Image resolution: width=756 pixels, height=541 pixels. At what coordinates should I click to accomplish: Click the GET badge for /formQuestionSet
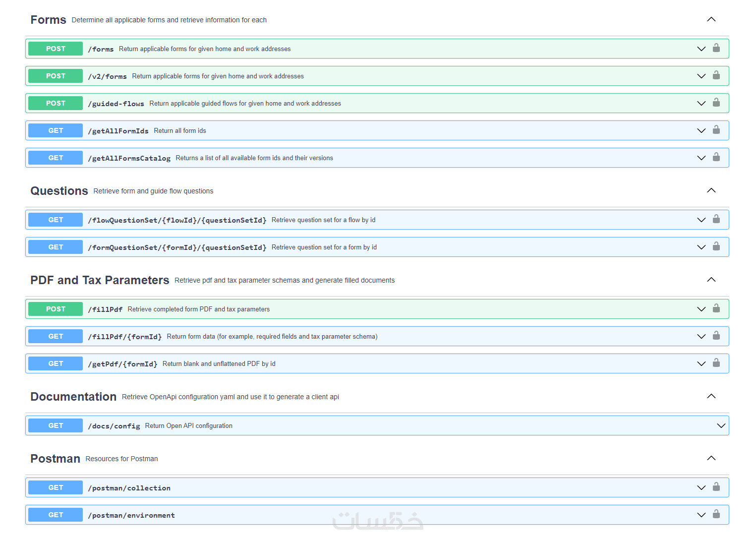tap(56, 247)
